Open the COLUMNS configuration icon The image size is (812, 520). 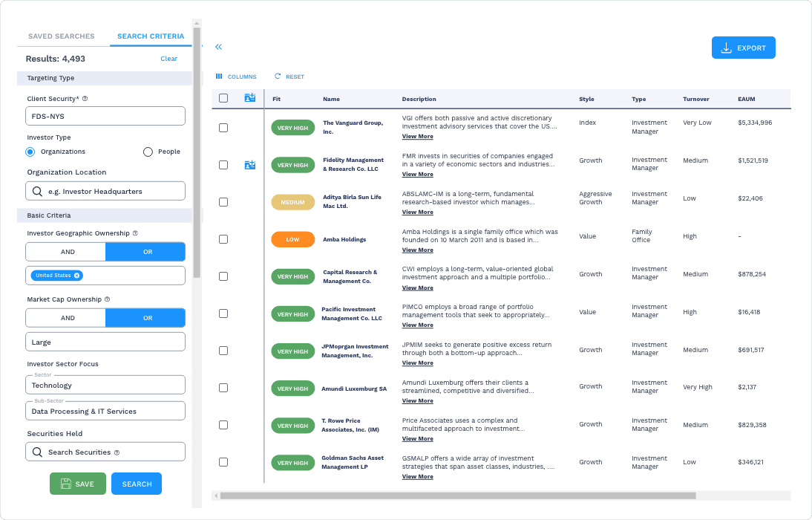tap(220, 77)
